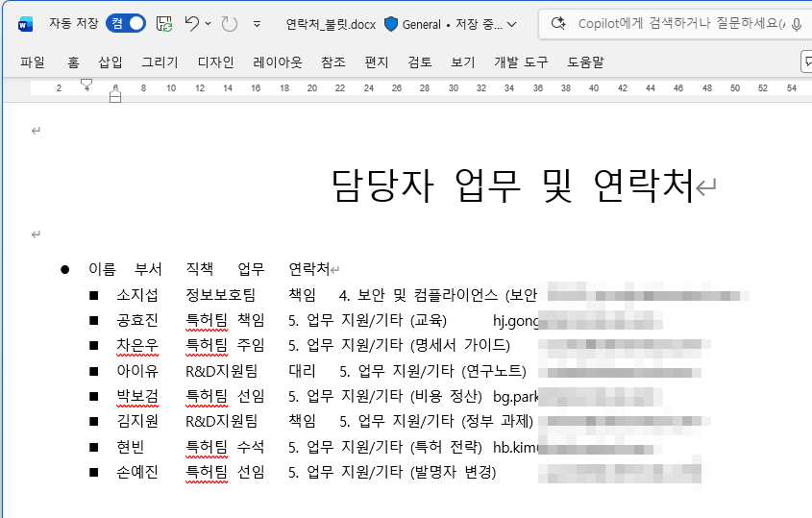Click the Redo icon
The image size is (812, 518).
229,24
